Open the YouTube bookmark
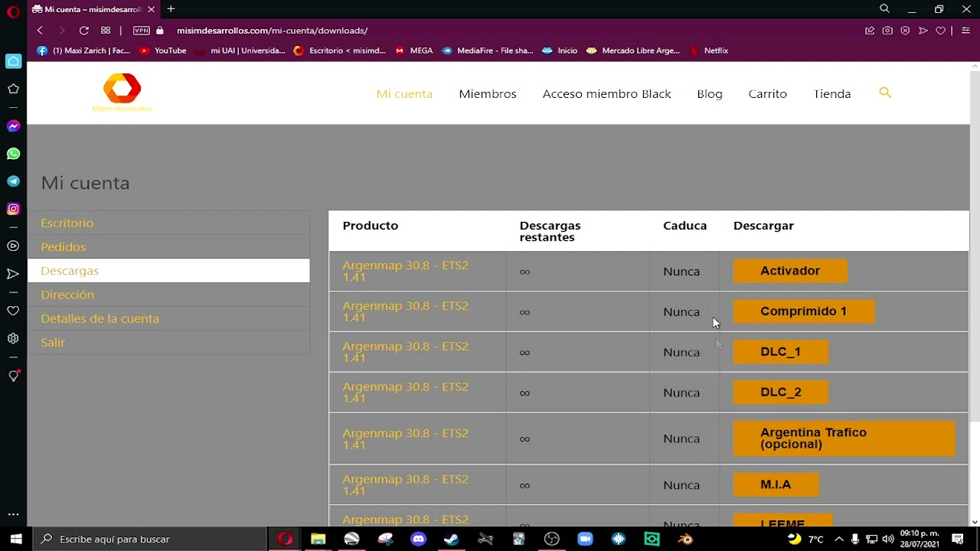 click(163, 51)
